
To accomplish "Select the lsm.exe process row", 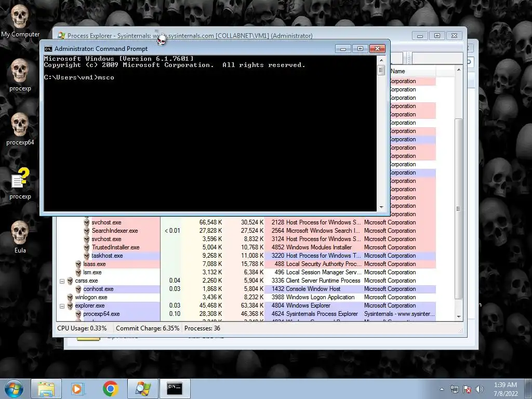I will pyautogui.click(x=246, y=272).
